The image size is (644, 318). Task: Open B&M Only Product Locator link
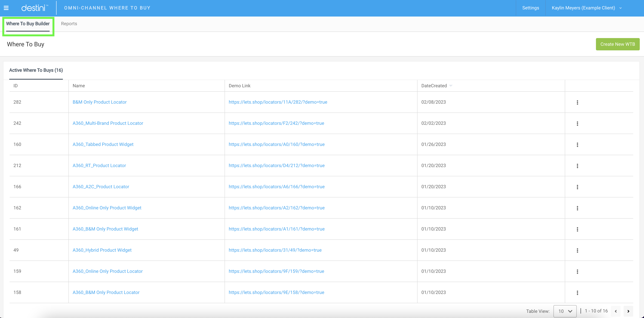(x=100, y=102)
